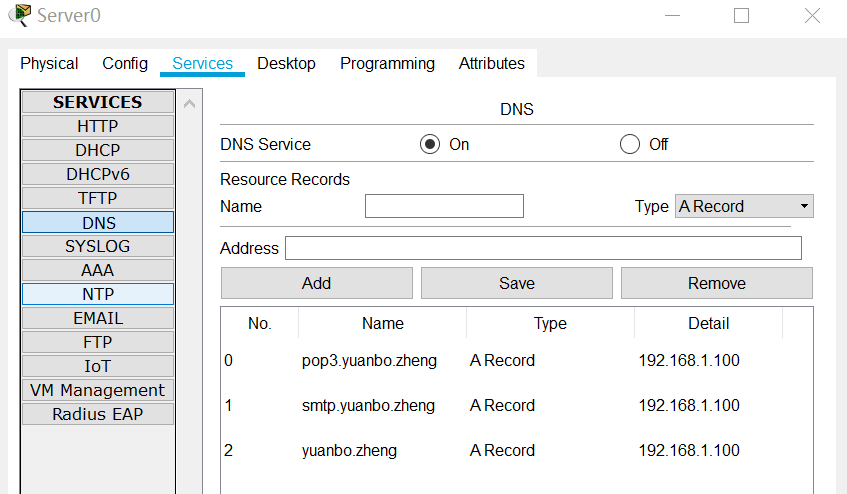Select the HTTP service
The height and width of the screenshot is (494, 847).
pyautogui.click(x=97, y=126)
